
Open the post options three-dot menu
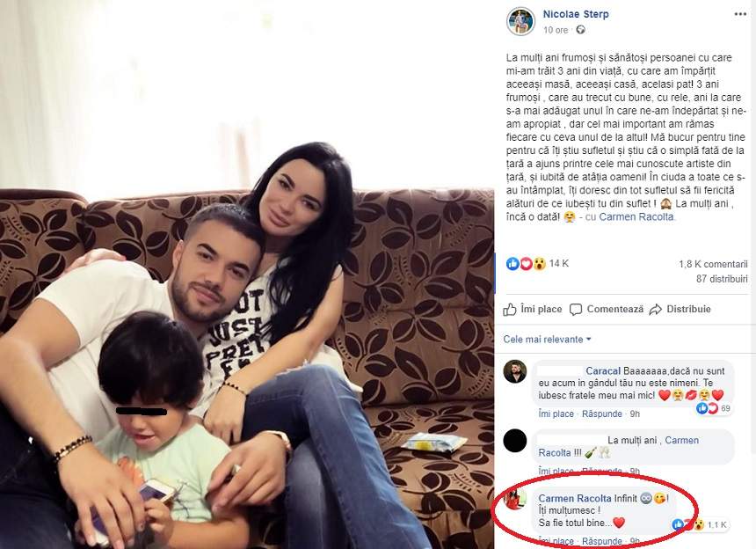(740, 14)
